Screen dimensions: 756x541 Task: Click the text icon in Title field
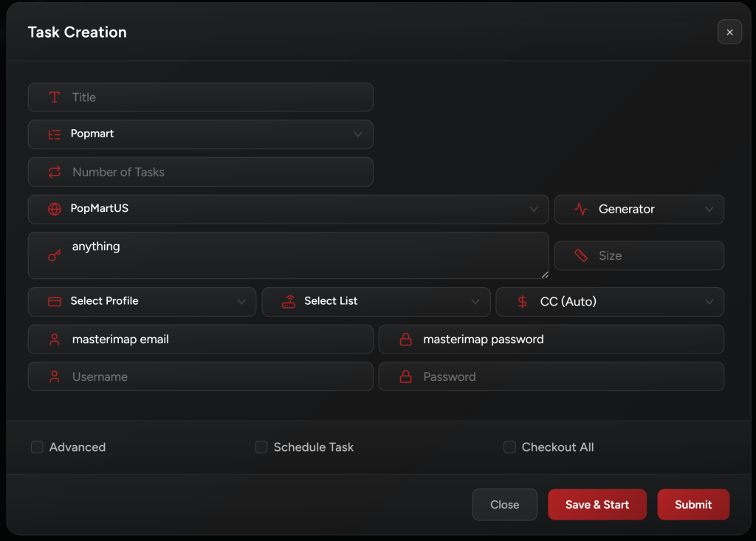coord(54,97)
